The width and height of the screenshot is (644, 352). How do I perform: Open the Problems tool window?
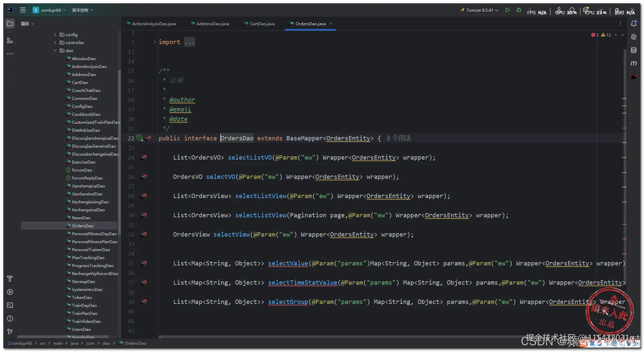coord(10,318)
